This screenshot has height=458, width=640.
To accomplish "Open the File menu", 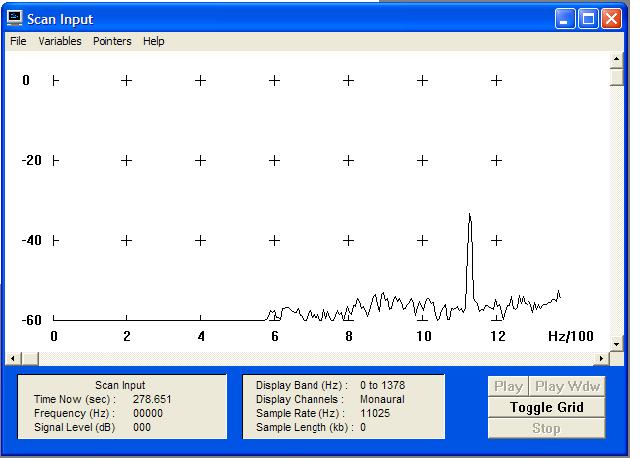I will click(18, 41).
